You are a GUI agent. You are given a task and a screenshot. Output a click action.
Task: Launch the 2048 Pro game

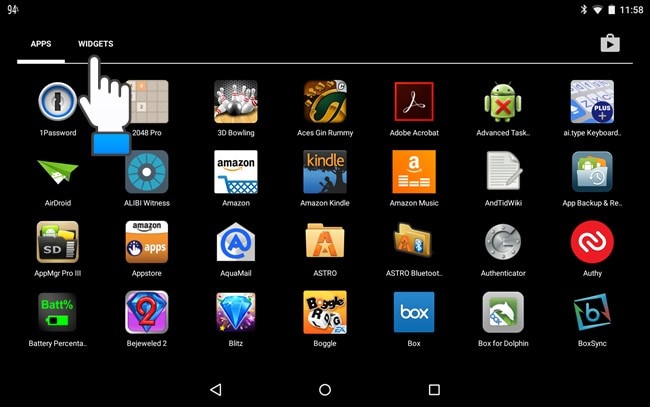tap(147, 102)
